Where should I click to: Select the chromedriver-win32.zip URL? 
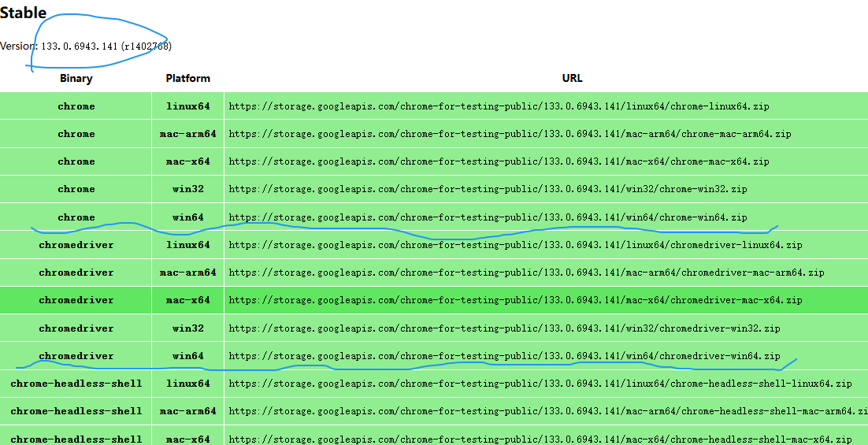coord(504,328)
